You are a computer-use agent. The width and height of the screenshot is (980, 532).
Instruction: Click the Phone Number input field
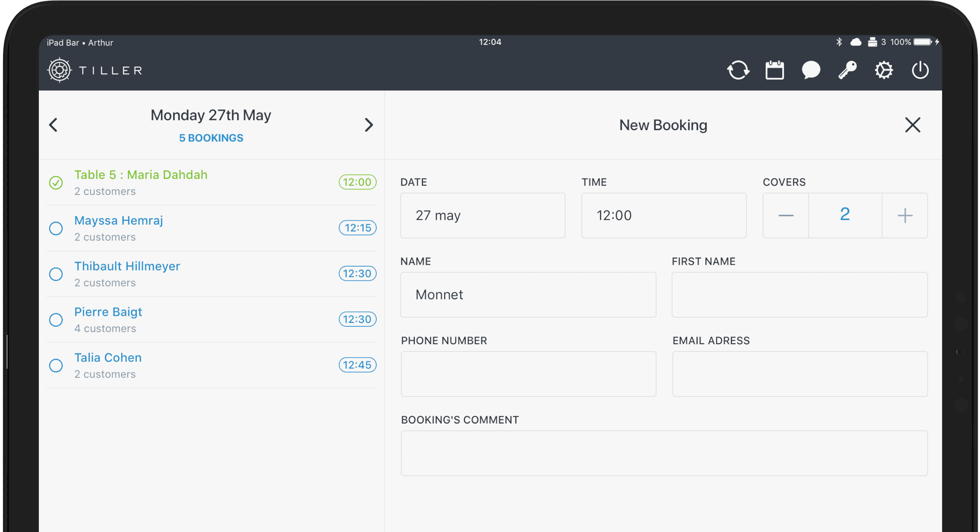pos(528,374)
